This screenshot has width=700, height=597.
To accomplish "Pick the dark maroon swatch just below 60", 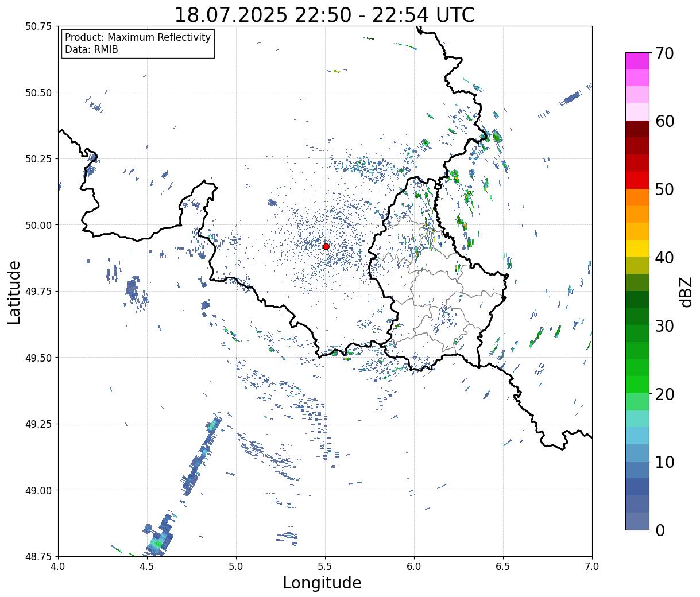I will tap(637, 129).
